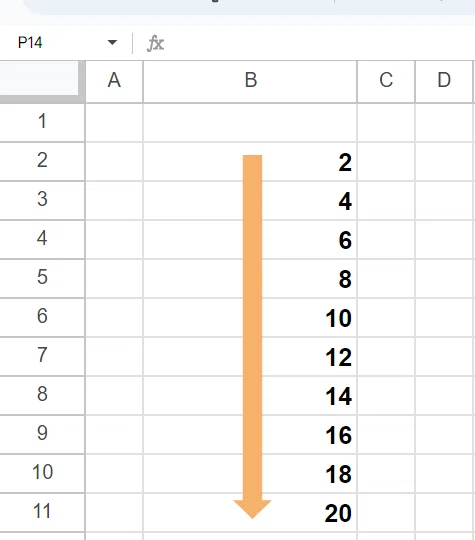Select row 1 header
475x540 pixels.
tap(42, 123)
